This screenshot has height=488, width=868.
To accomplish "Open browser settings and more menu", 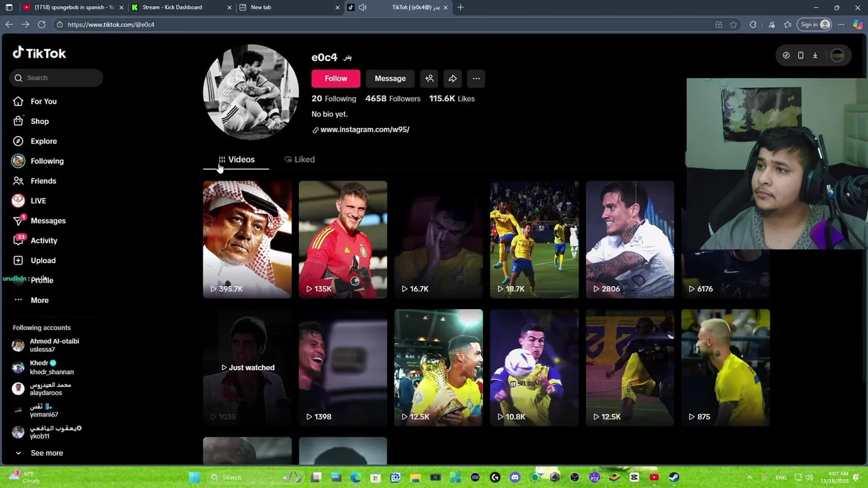I will tap(841, 24).
